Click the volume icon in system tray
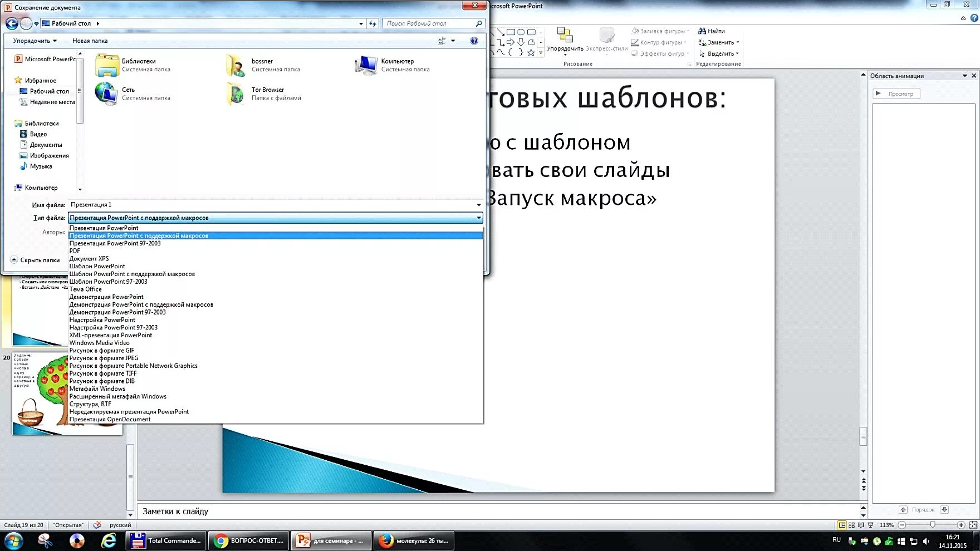The image size is (980, 551). (x=926, y=541)
